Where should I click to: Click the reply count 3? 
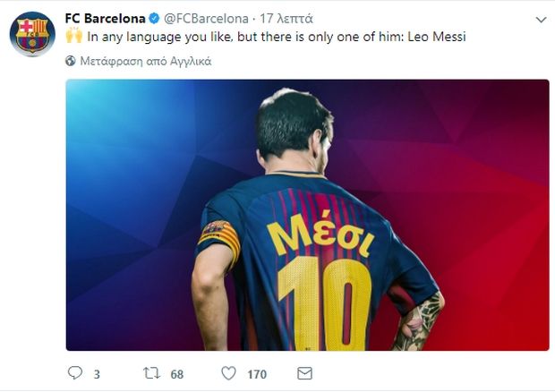(x=97, y=373)
